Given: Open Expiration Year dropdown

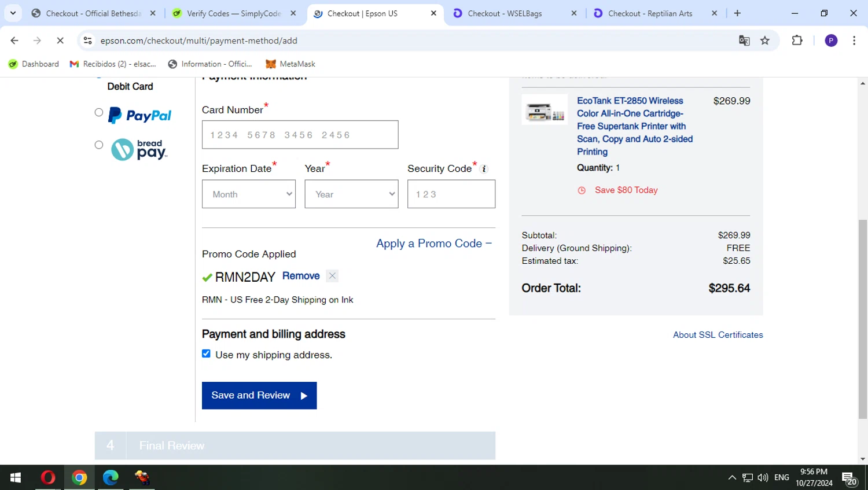Looking at the screenshot, I should (x=351, y=194).
